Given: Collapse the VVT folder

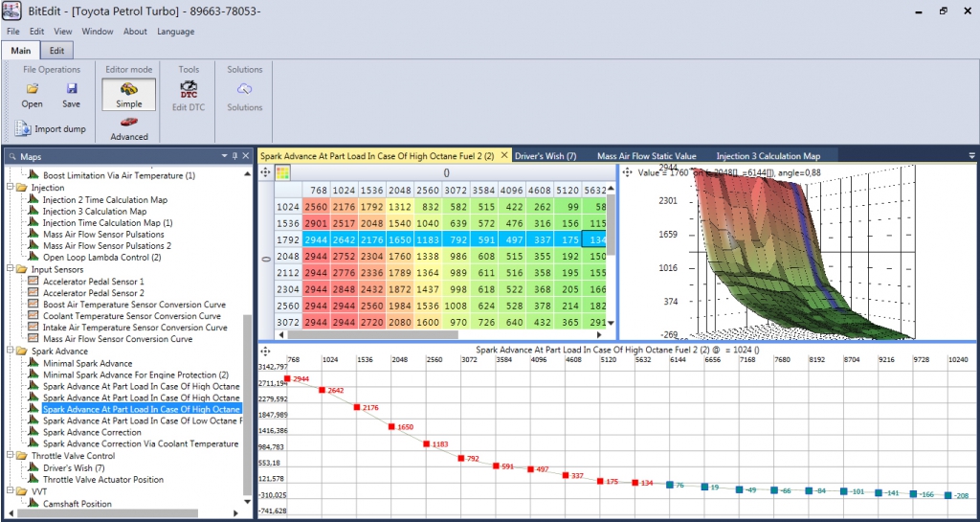Looking at the screenshot, I should coord(10,491).
